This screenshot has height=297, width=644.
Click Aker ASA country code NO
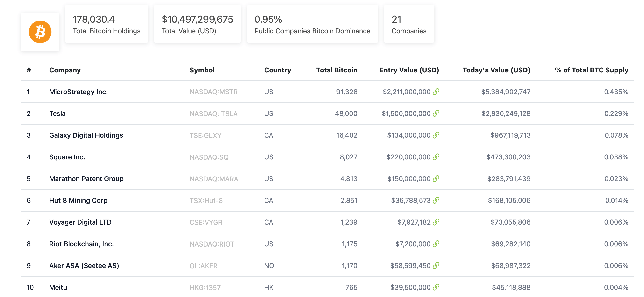[x=269, y=266]
